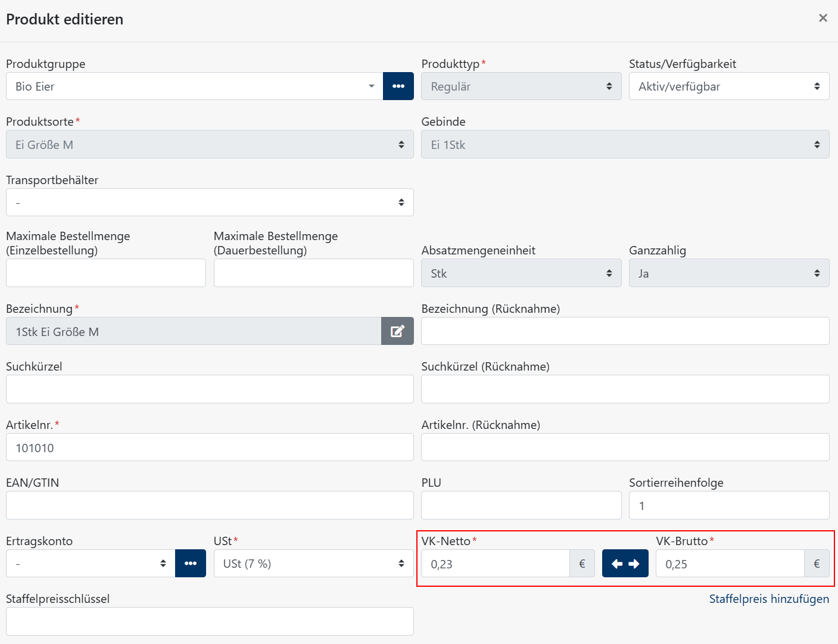Click the Netto/Brutto convert arrows button
Screen dimensions: 838x644
[x=625, y=564]
